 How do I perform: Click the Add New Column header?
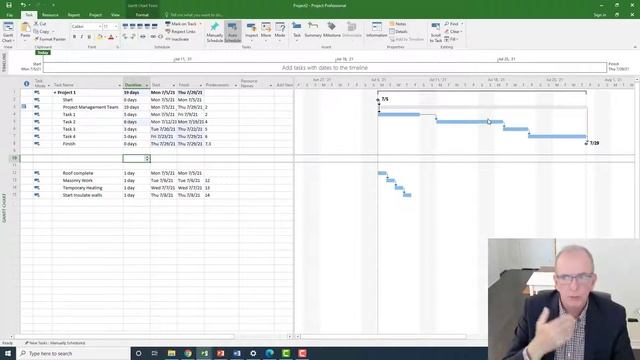point(284,85)
